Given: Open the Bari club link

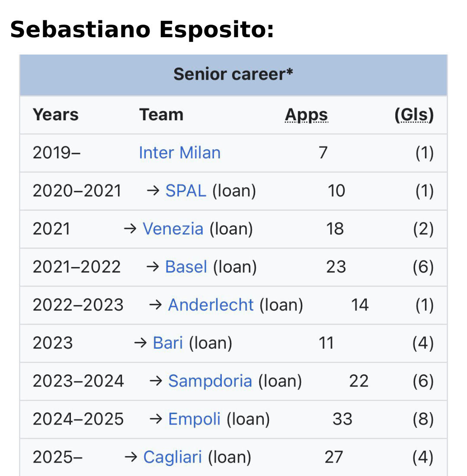Looking at the screenshot, I should click(x=168, y=343).
